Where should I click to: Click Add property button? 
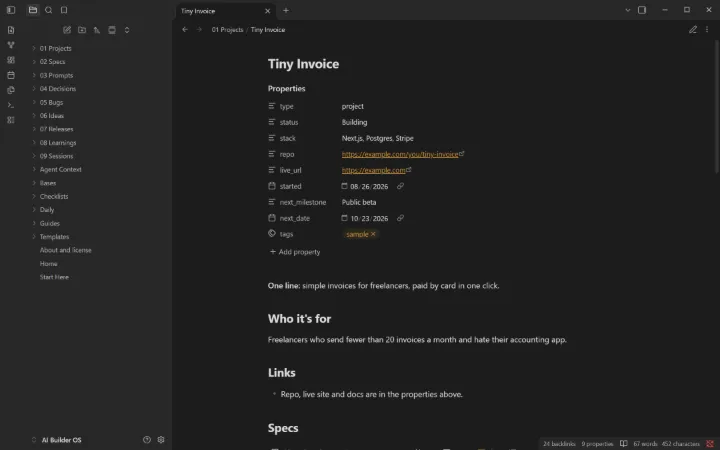(x=295, y=252)
